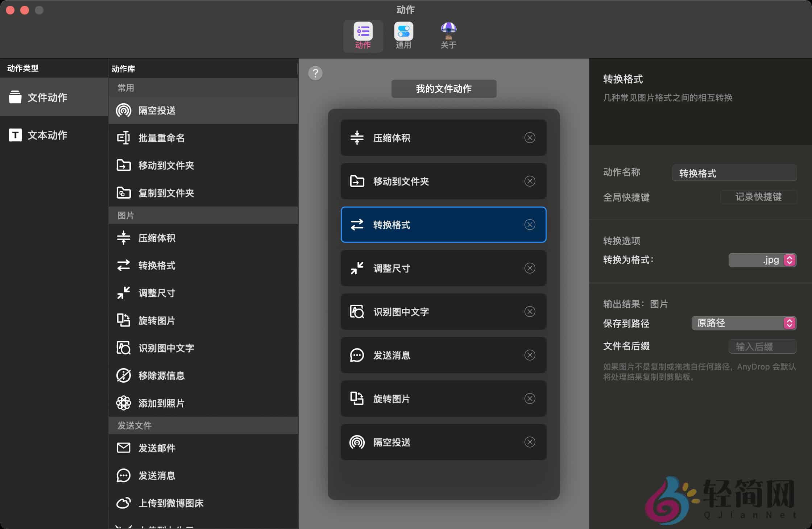812x529 pixels.
Task: Open the 保存到路径 原路径 dropdown
Action: (743, 323)
